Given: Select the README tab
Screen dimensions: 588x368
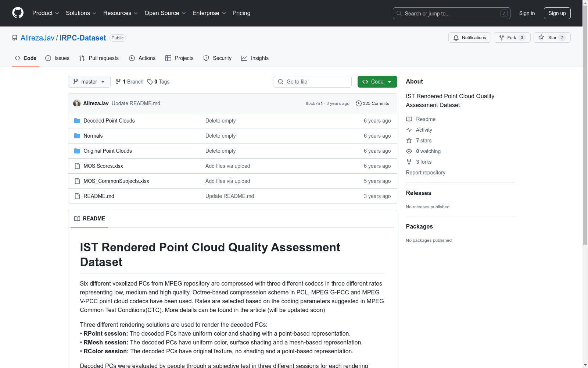Looking at the screenshot, I should [x=90, y=219].
